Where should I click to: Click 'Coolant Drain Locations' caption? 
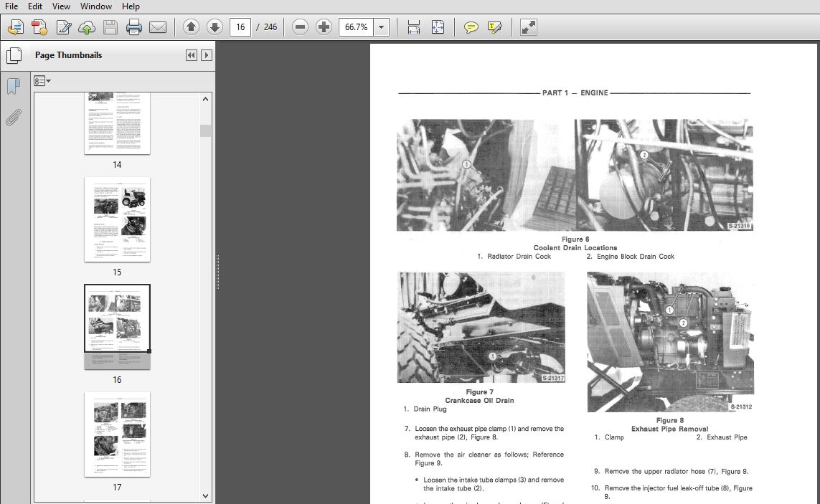click(575, 248)
